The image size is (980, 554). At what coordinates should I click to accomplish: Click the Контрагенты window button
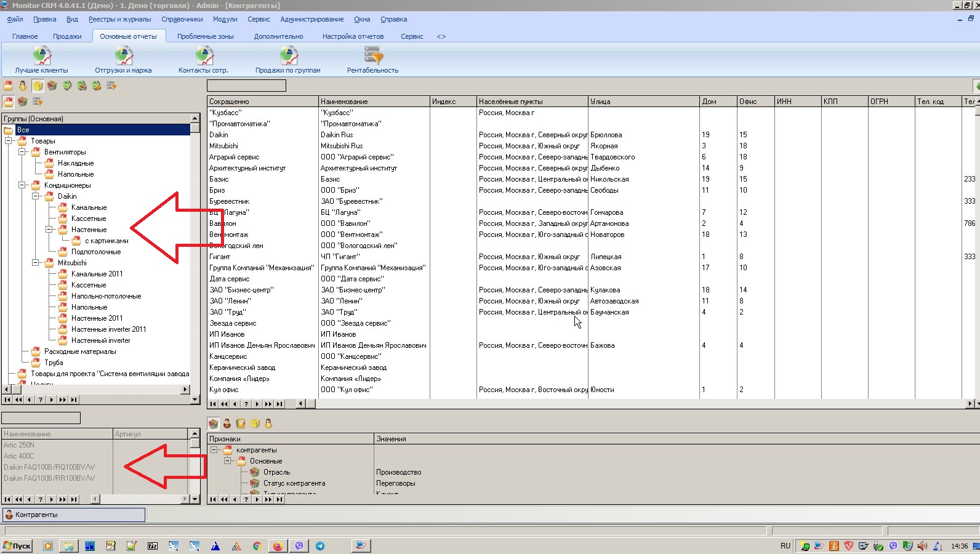74,515
